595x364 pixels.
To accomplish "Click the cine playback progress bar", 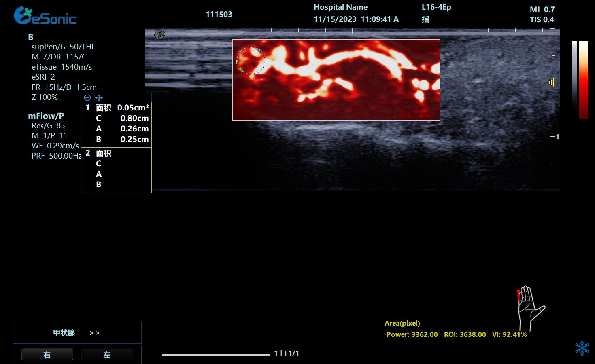I will (216, 355).
